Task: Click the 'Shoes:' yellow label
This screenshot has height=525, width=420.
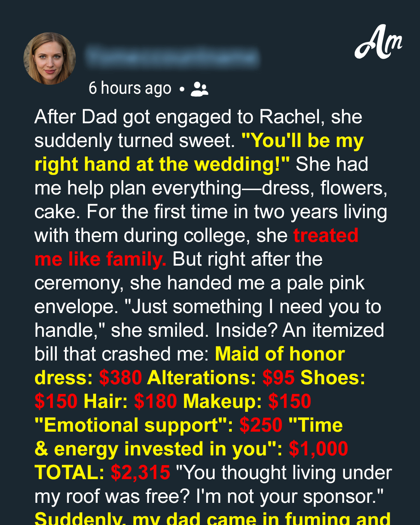Action: pos(333,378)
